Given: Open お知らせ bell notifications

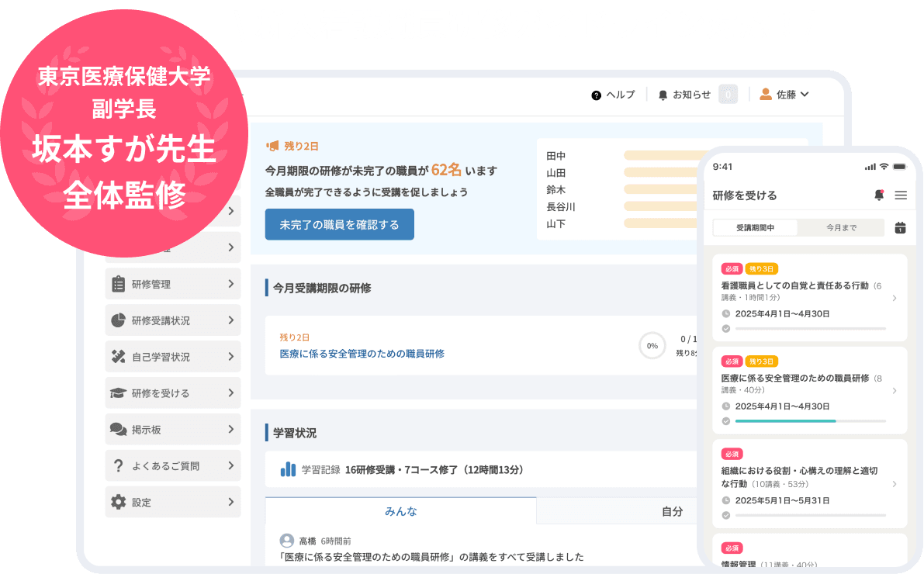Looking at the screenshot, I should click(x=663, y=95).
